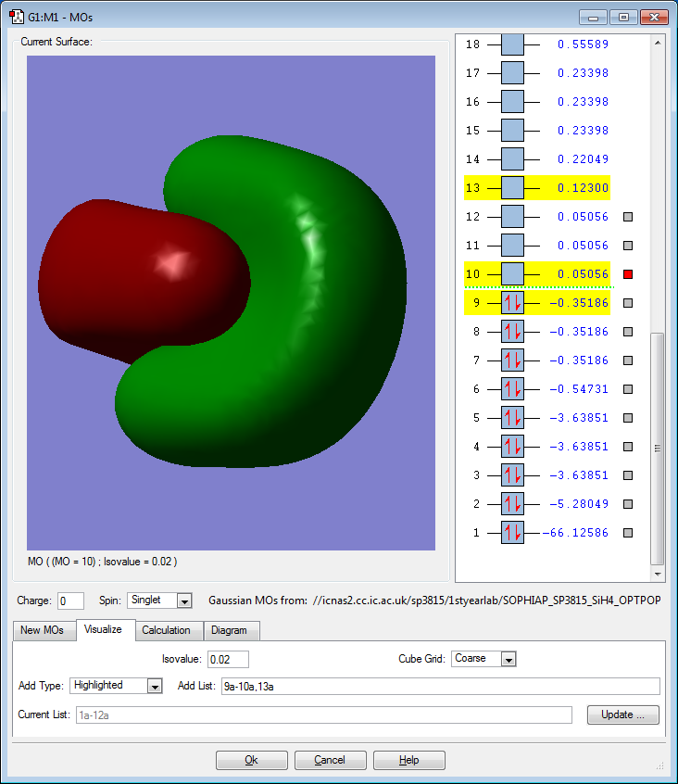The width and height of the screenshot is (678, 784).
Task: Click the MO list scrollbar thumb
Action: tap(658, 449)
